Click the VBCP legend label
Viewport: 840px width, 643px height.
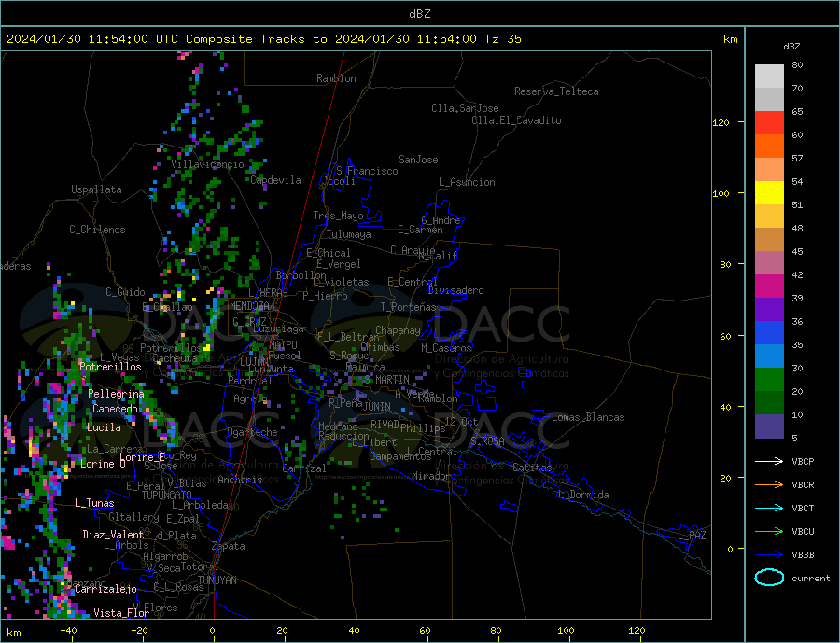tap(803, 461)
